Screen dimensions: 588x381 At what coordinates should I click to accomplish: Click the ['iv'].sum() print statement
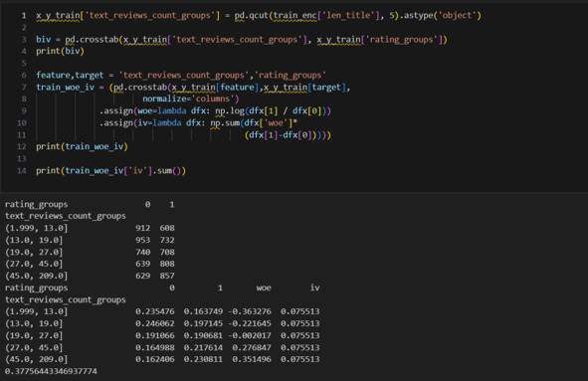[111, 171]
